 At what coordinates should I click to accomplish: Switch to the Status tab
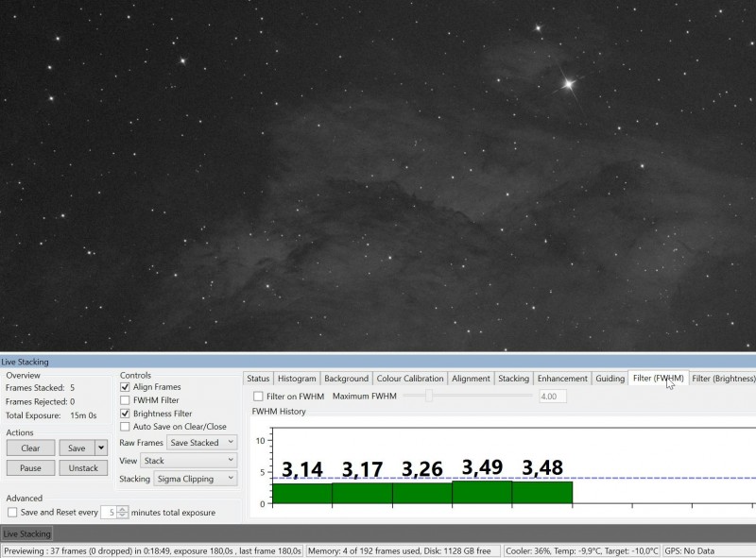(258, 379)
